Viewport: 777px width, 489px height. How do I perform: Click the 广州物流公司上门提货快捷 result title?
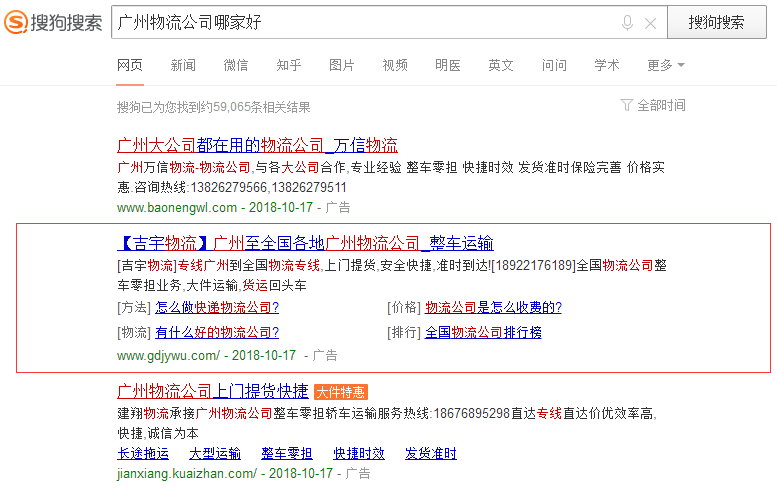[x=213, y=390]
